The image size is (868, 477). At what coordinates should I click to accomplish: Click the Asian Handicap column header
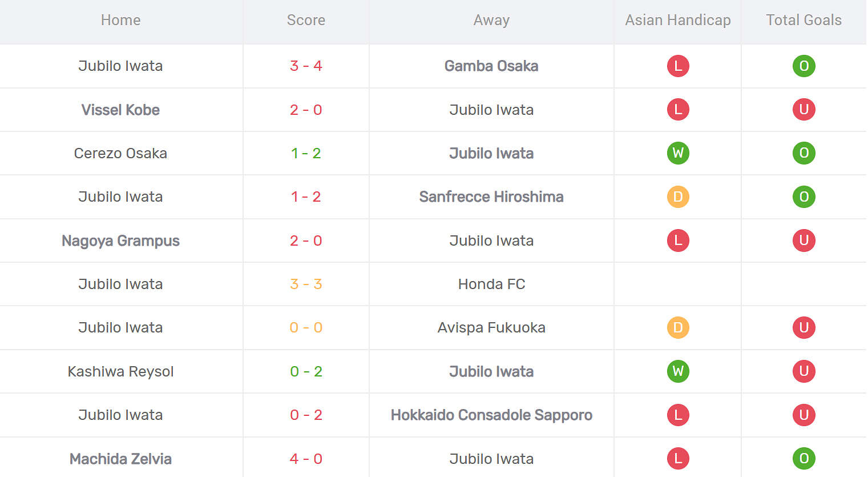pos(678,20)
